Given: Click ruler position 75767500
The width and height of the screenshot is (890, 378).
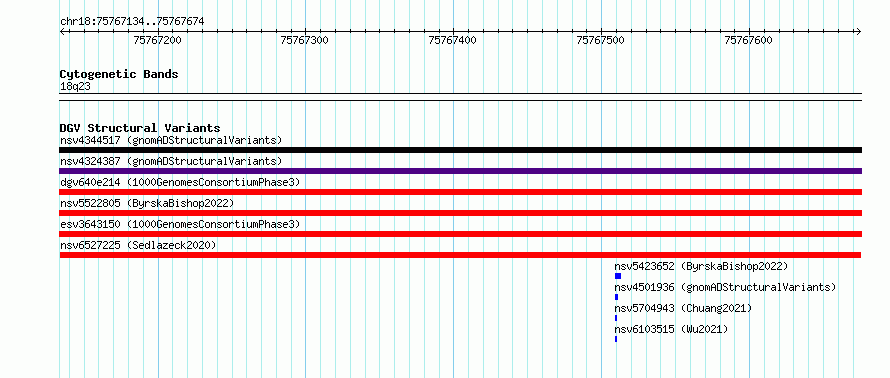Looking at the screenshot, I should [600, 40].
